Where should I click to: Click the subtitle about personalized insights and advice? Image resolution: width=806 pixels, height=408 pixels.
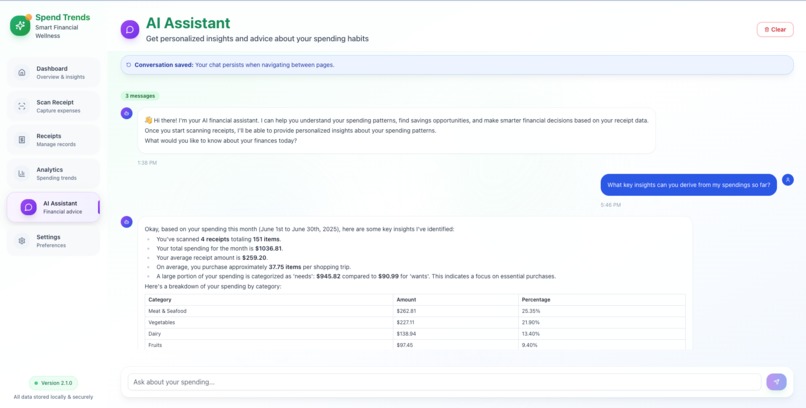(257, 39)
